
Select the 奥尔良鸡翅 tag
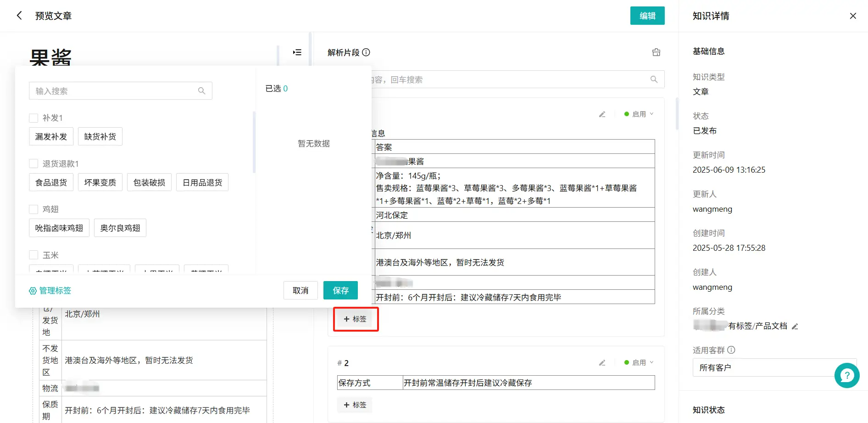click(120, 228)
